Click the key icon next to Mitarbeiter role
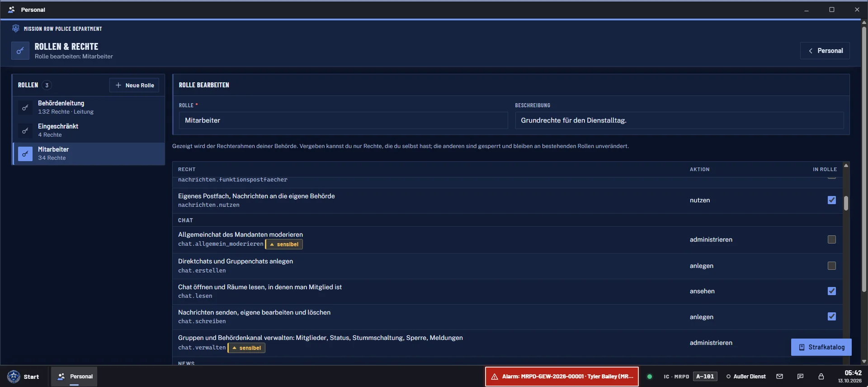 25,154
